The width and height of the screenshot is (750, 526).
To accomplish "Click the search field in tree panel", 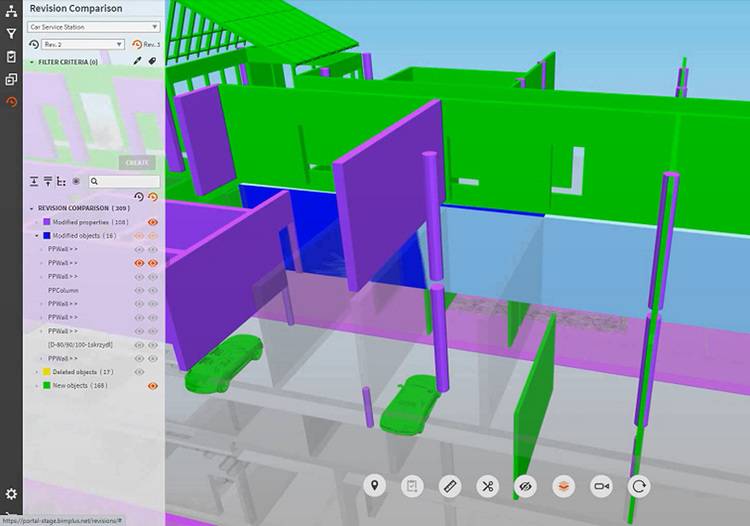I will tap(123, 181).
